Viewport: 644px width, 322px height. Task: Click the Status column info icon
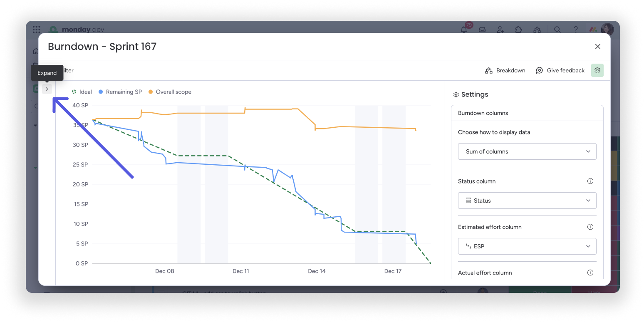[x=590, y=181]
